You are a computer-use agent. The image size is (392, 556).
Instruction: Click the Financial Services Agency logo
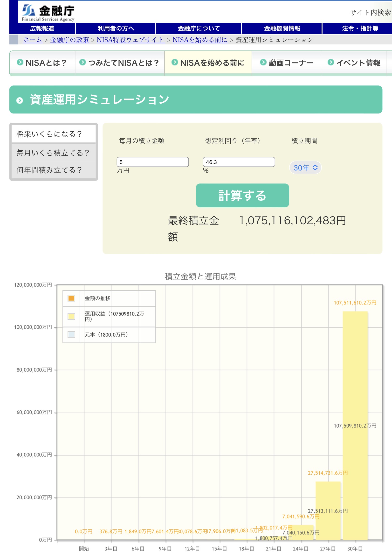pos(48,13)
